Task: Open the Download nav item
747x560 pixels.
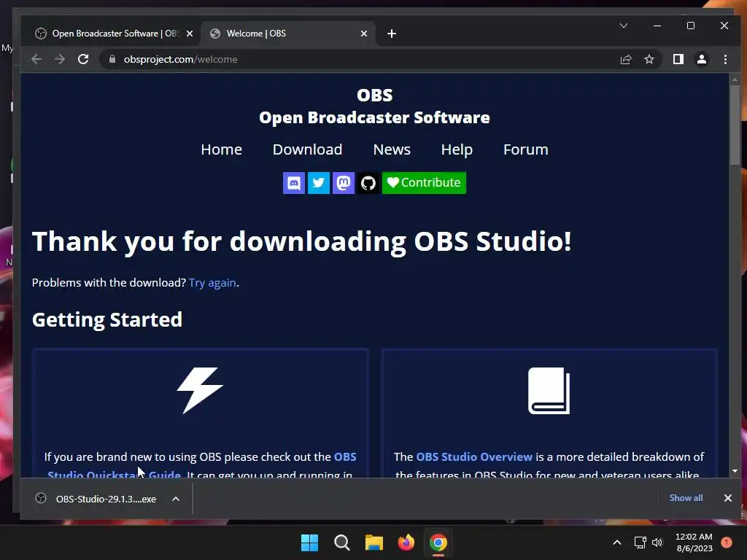Action: tap(307, 149)
